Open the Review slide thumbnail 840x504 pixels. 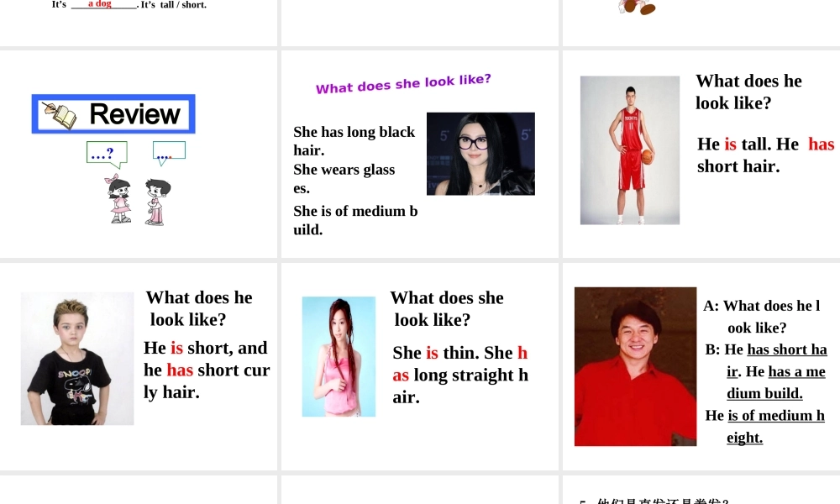click(139, 154)
